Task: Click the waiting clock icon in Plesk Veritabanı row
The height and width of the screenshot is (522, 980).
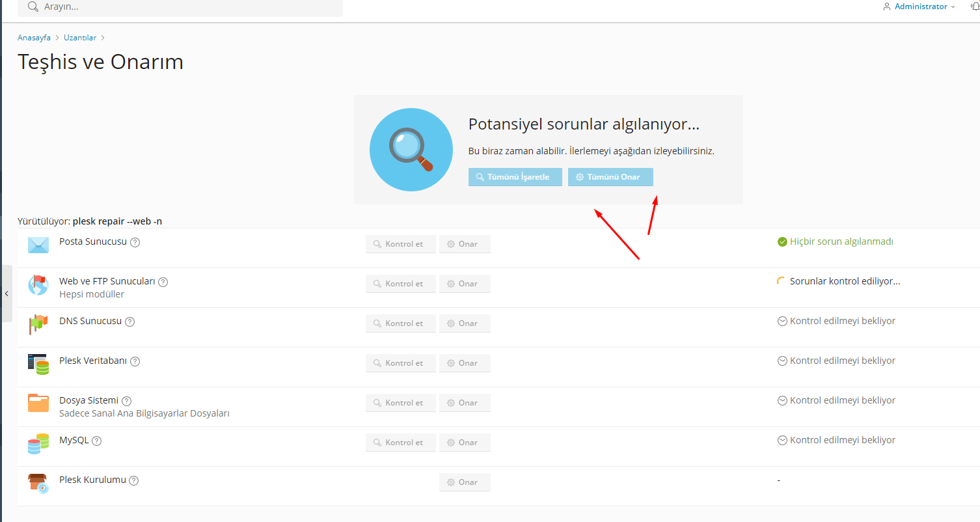Action: (782, 361)
